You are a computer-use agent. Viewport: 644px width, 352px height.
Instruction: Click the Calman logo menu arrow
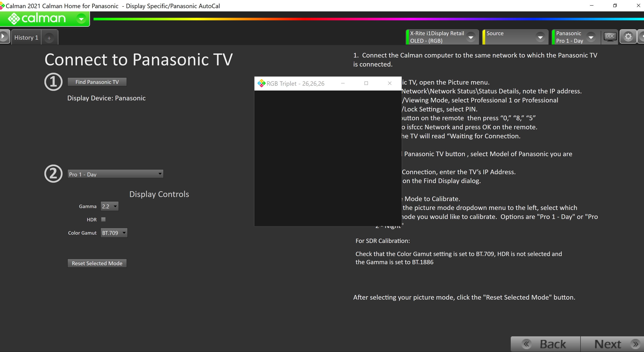click(x=81, y=19)
